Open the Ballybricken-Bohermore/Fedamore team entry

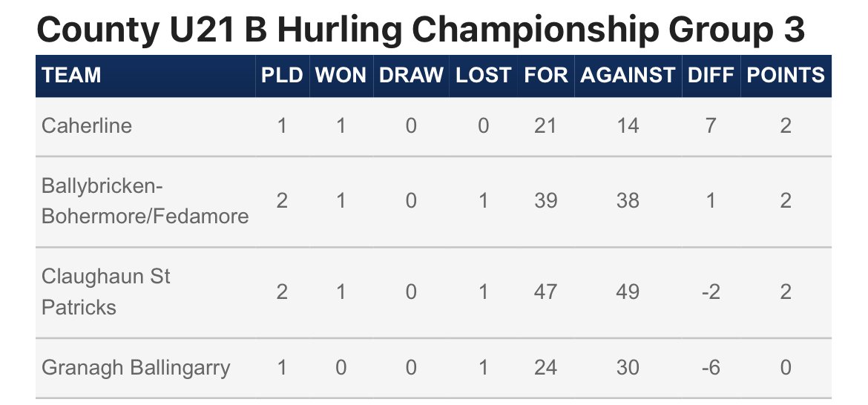[x=145, y=201]
